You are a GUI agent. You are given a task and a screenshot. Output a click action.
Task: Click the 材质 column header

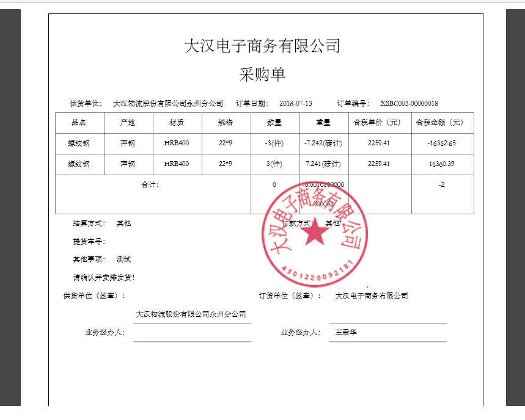[x=177, y=123]
